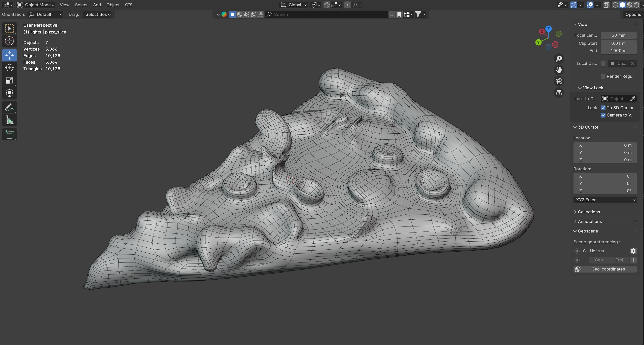Select the Rotate tool in toolbar
Screen dimensions: 644x345
(10, 68)
